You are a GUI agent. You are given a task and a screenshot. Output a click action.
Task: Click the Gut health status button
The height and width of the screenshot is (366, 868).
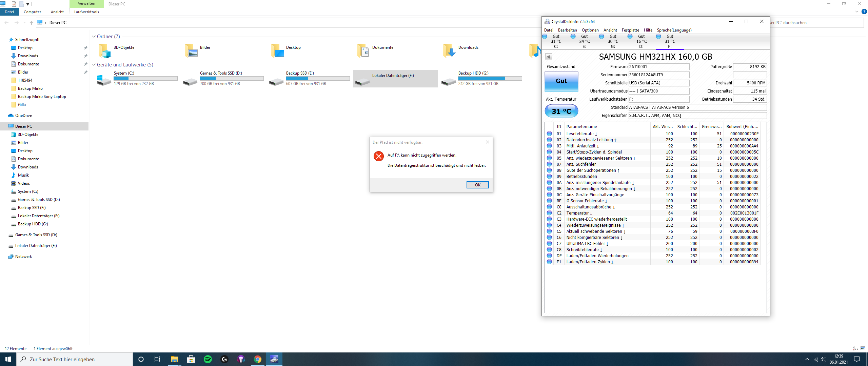[561, 81]
